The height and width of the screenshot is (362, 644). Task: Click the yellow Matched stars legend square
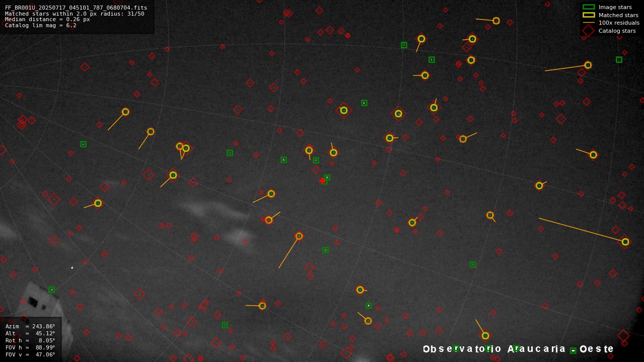tap(589, 15)
